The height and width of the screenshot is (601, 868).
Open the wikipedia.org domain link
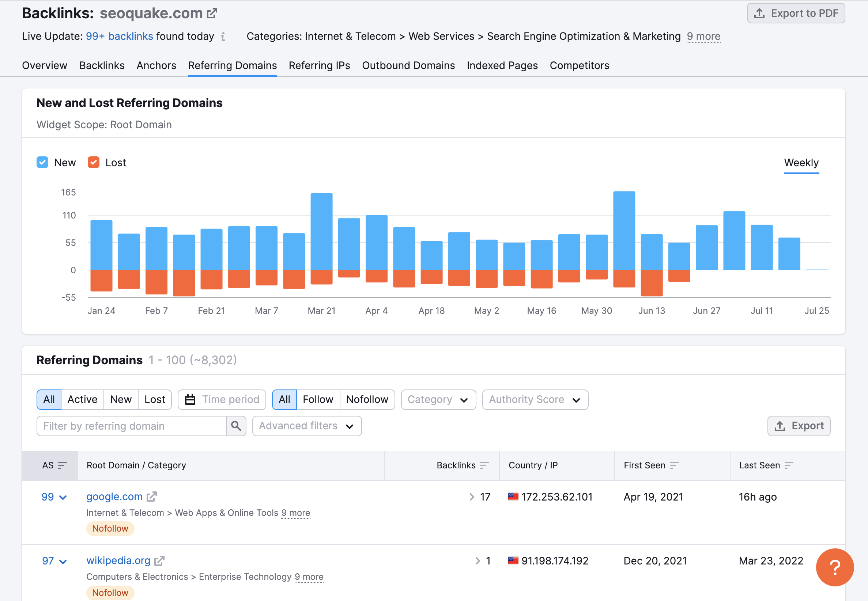point(118,561)
